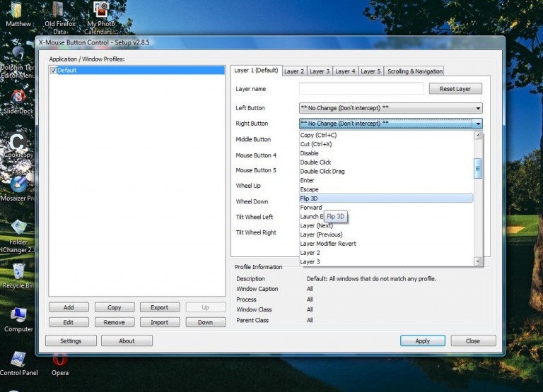Viewport: 543px width, 392px height.
Task: Click the Close button at bottom right
Action: tap(473, 341)
